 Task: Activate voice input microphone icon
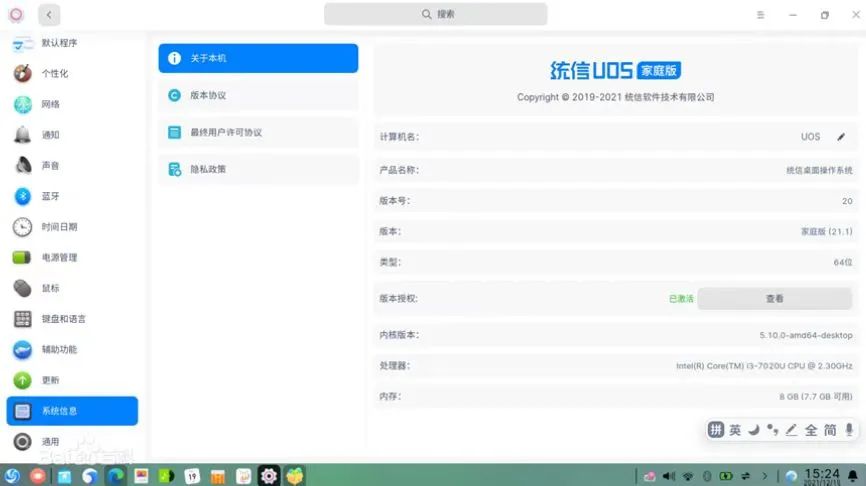pyautogui.click(x=849, y=430)
